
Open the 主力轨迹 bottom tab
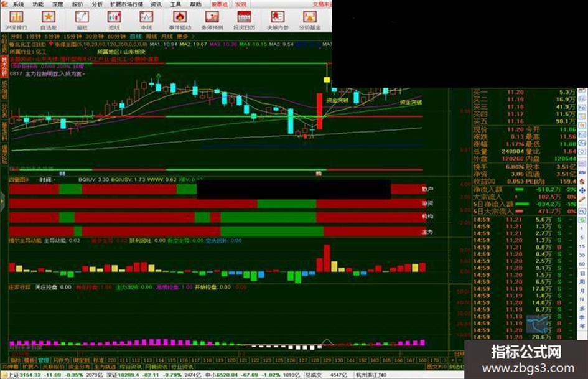[105, 367]
